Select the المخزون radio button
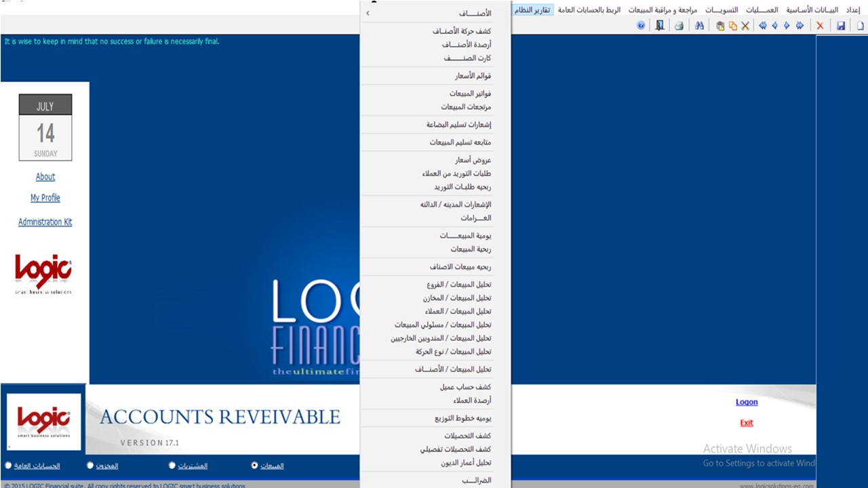Image resolution: width=868 pixels, height=488 pixels. pos(90,466)
